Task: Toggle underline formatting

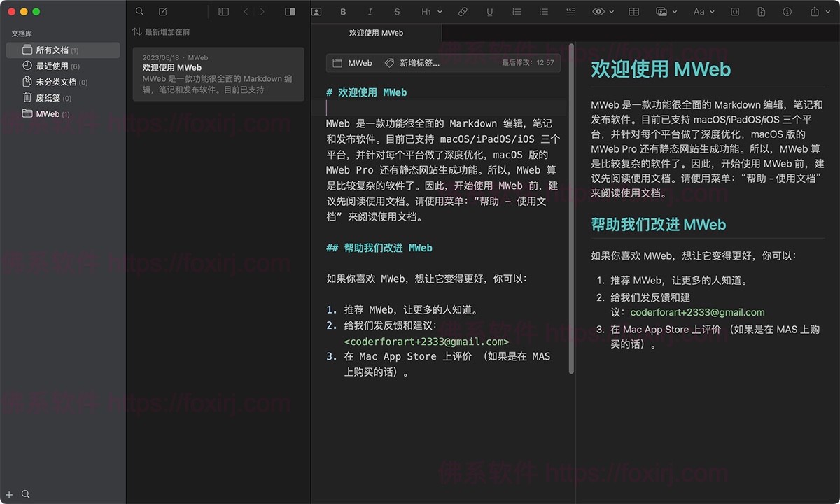Action: pyautogui.click(x=489, y=12)
